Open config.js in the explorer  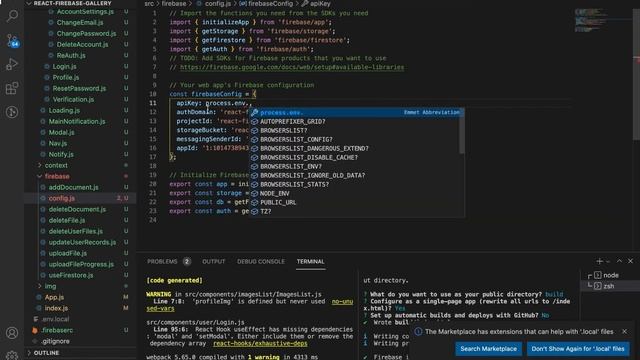(62, 198)
